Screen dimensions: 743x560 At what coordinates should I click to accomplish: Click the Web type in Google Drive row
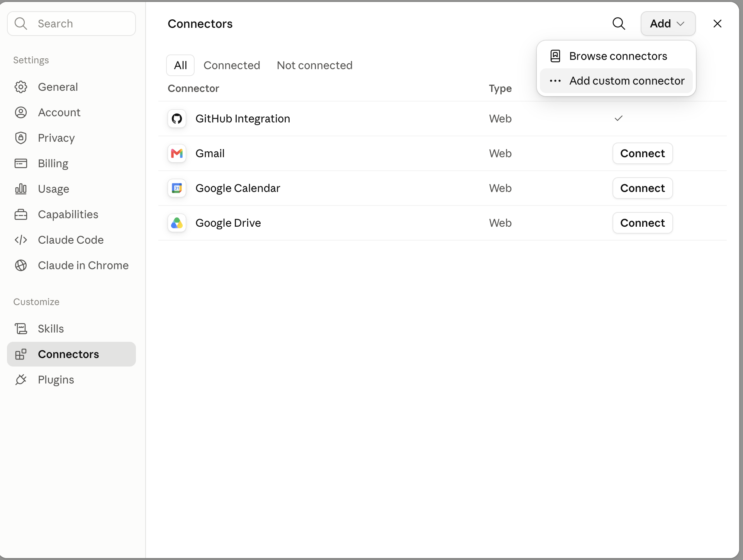500,223
